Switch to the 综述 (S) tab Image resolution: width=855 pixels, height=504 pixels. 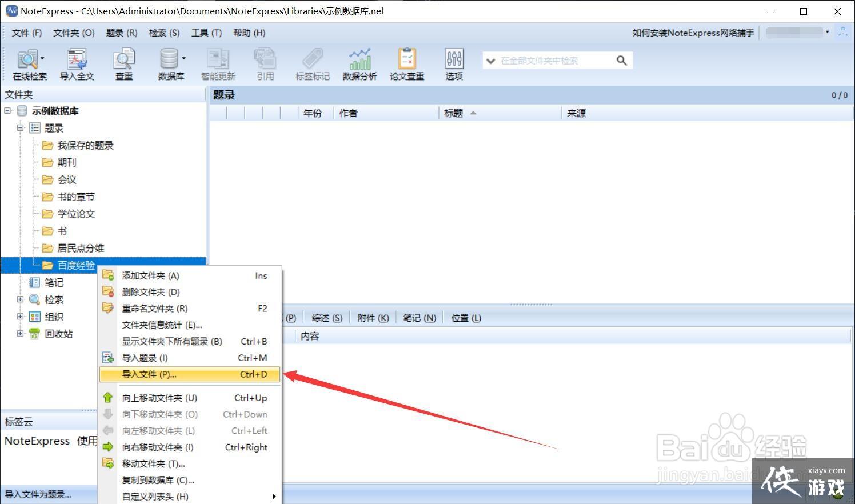coord(327,318)
